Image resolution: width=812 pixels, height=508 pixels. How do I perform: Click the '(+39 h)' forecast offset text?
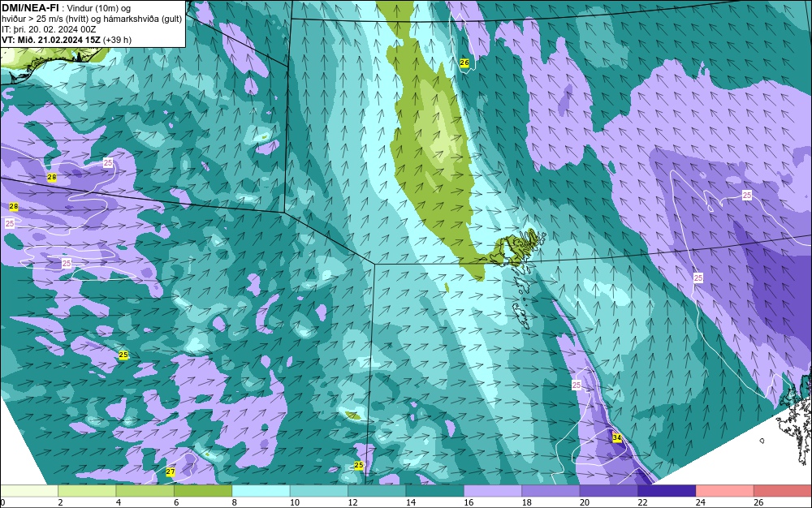point(118,40)
